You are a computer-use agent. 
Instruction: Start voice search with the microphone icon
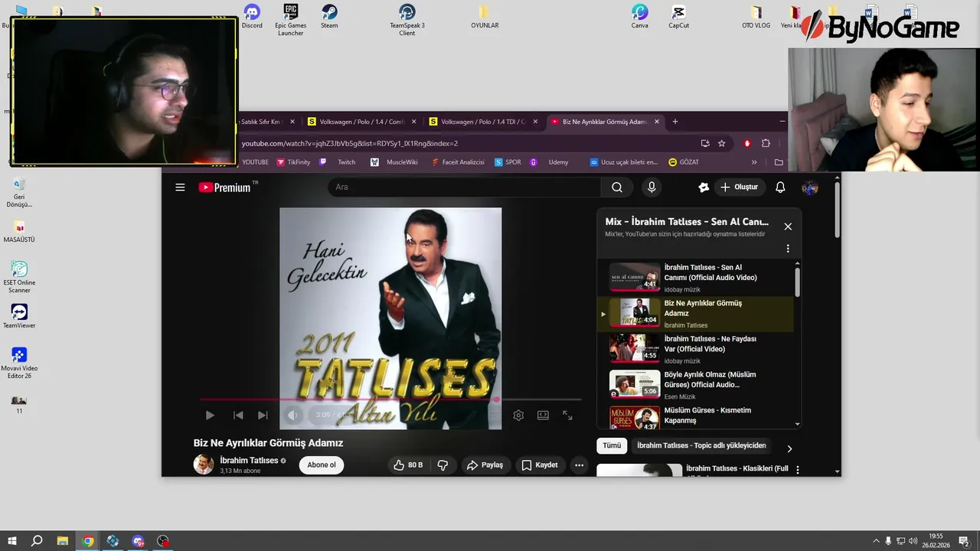[x=652, y=187]
